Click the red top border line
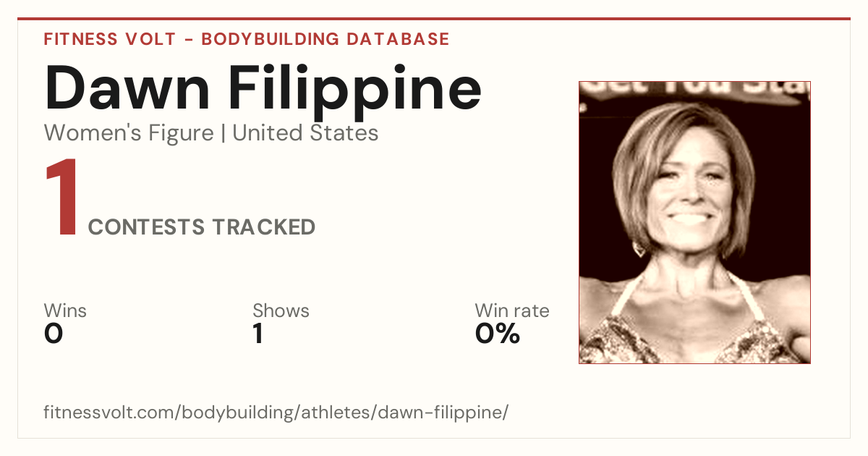Viewport: 868px width, 456px height. [x=434, y=19]
